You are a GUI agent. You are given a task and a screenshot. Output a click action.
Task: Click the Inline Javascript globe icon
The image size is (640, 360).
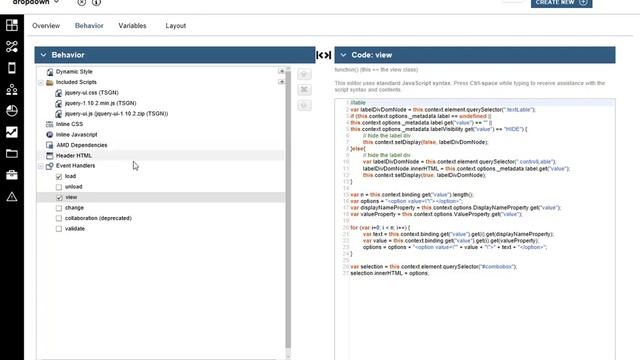[50, 135]
